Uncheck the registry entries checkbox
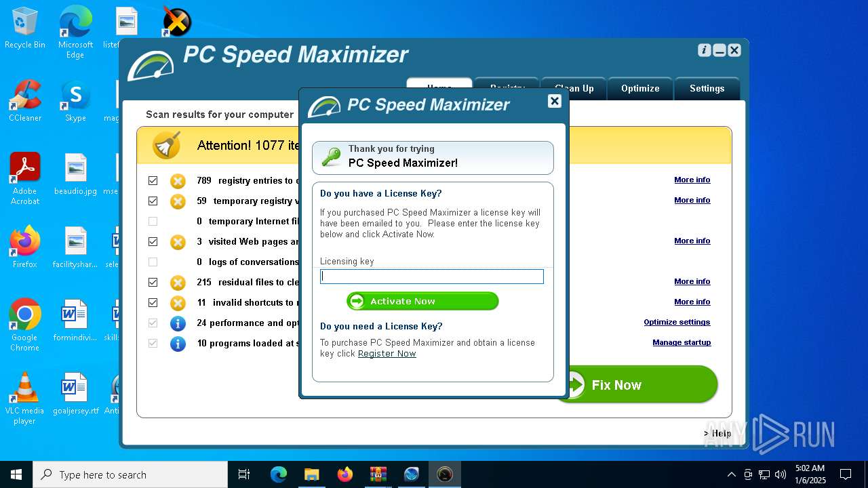This screenshot has width=868, height=488. (153, 181)
